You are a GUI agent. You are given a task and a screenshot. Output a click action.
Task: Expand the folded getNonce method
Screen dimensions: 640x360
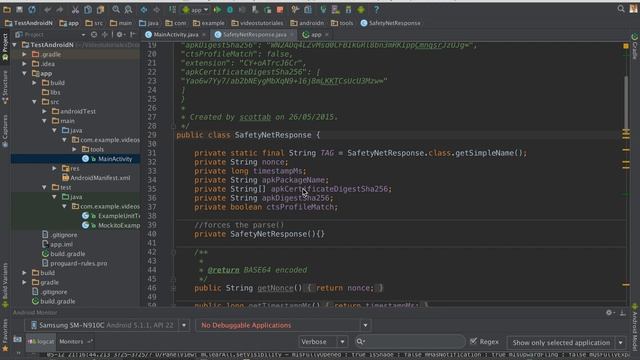coord(173,288)
